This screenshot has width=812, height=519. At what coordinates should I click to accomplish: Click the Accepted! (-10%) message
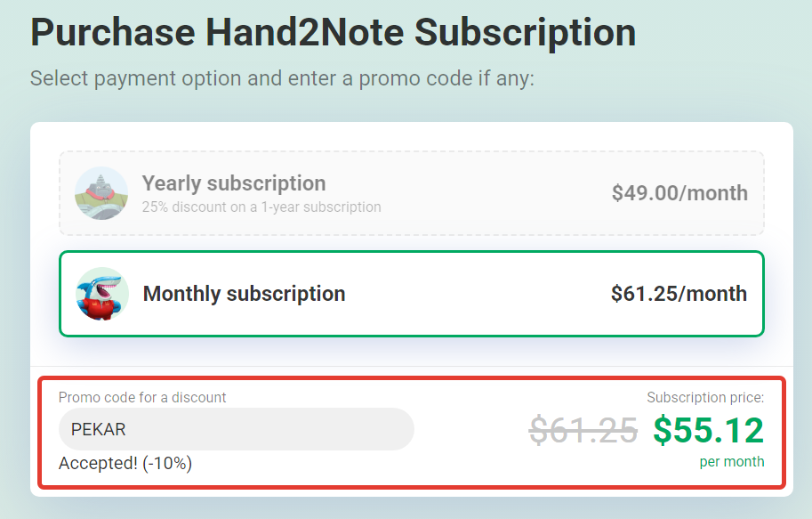(125, 463)
